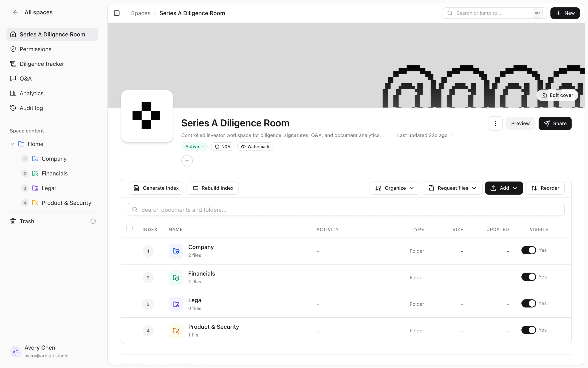Viewport: 588px width, 368px height.
Task: Tick the select-all checkbox in table header
Action: (x=130, y=228)
